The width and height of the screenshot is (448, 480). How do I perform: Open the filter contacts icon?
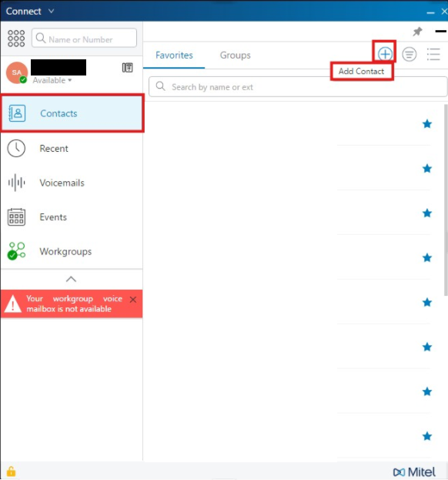click(x=410, y=55)
